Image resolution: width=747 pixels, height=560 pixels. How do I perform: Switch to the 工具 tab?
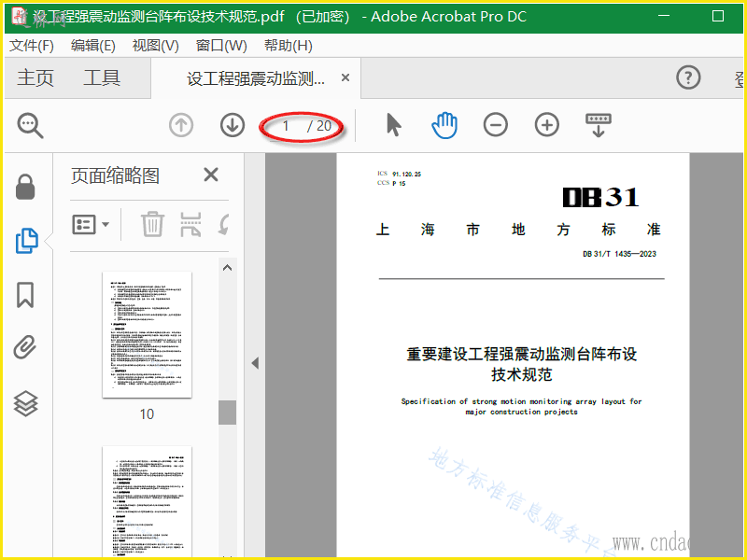tap(102, 77)
